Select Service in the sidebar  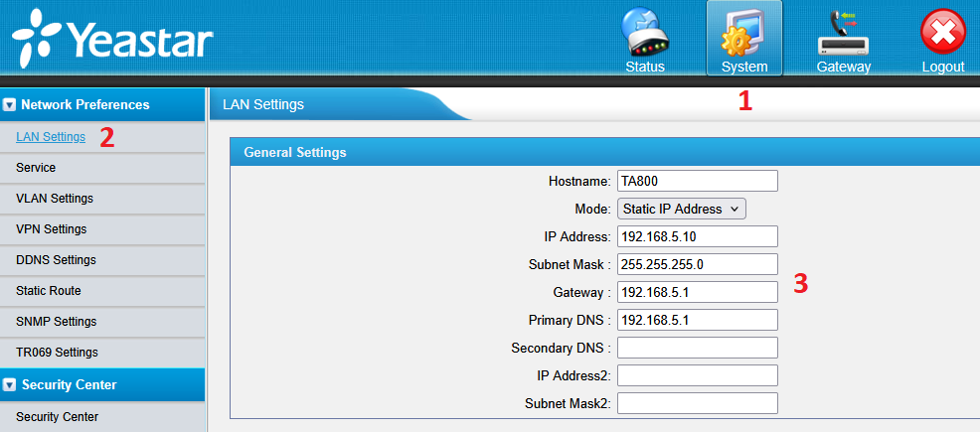click(x=36, y=168)
